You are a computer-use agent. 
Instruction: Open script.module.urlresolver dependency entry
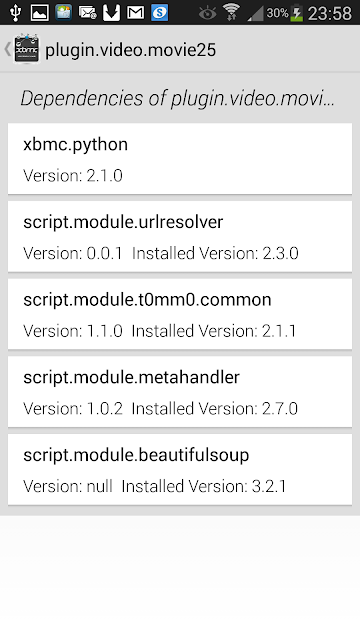(180, 236)
